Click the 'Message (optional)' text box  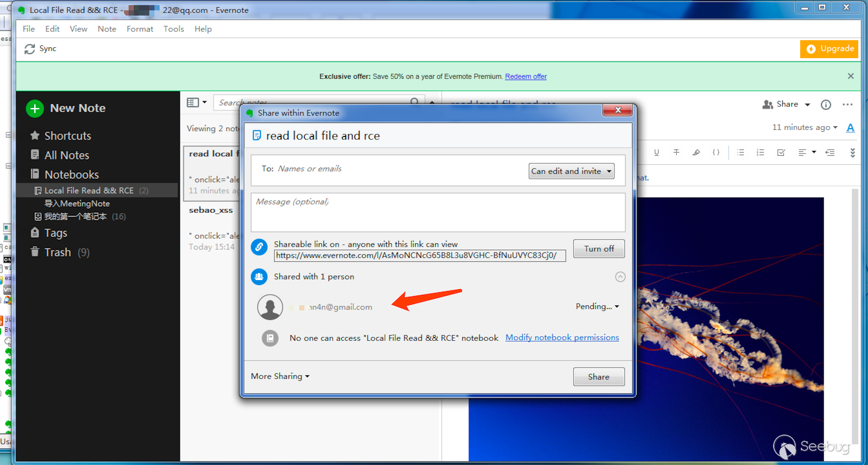tap(438, 212)
